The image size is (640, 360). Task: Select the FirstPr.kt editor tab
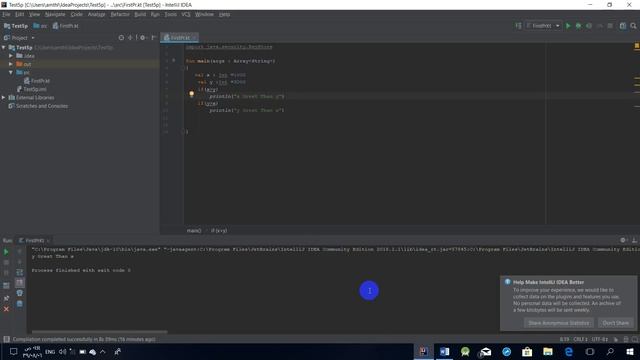click(x=178, y=38)
